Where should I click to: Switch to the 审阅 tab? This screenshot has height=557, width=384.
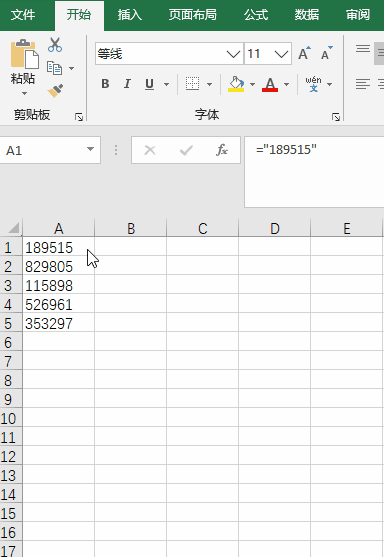click(358, 15)
